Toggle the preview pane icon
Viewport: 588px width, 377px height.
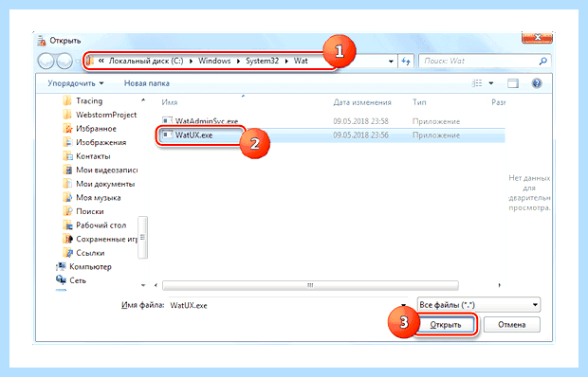point(513,83)
